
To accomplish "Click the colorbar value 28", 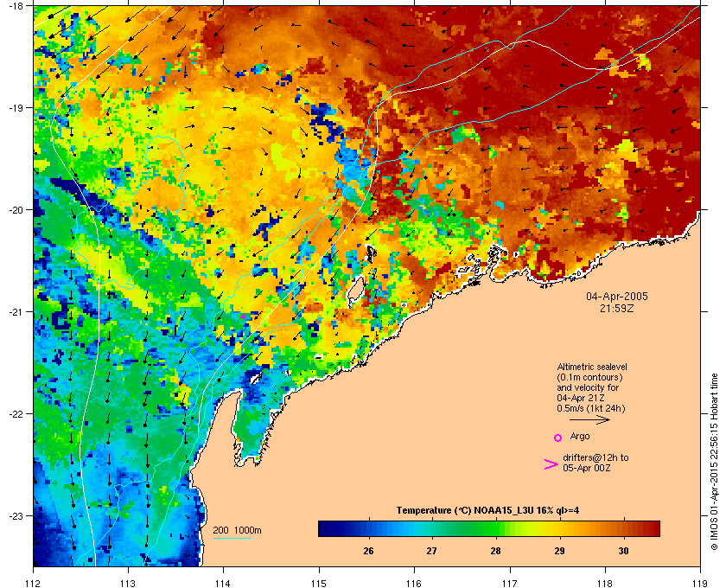I will [495, 551].
